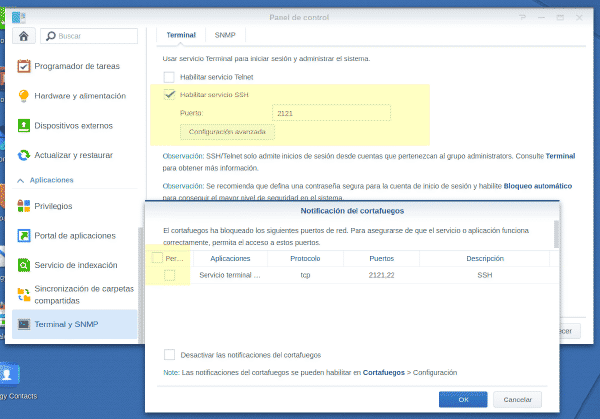Open Programador de tareas icon
Image resolution: width=600 pixels, height=419 pixels.
24,66
